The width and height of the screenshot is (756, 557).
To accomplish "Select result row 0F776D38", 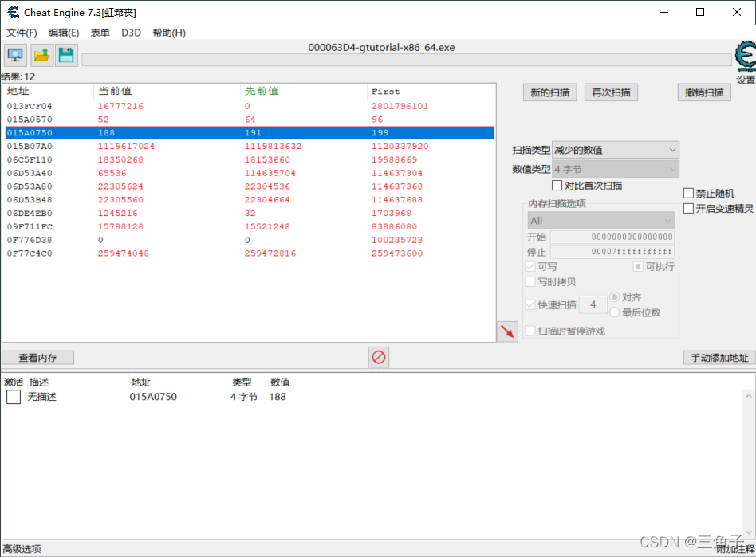I will click(x=250, y=240).
